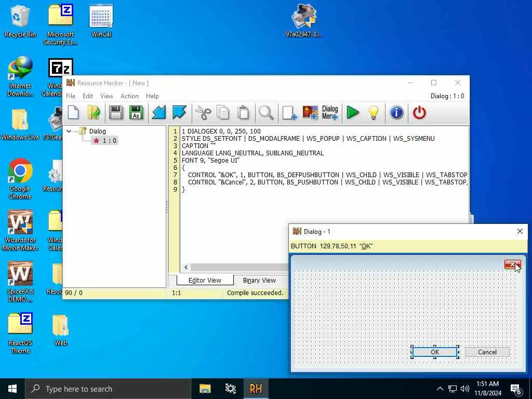Screen dimensions: 532x399
Task: Close the Dialog - 1 preview window
Action: click(x=520, y=231)
